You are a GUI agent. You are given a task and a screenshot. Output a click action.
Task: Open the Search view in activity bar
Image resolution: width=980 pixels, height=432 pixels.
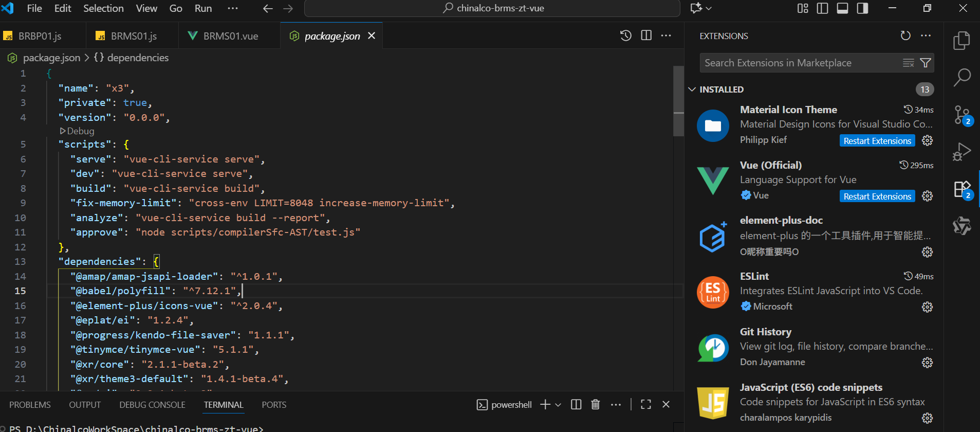961,78
